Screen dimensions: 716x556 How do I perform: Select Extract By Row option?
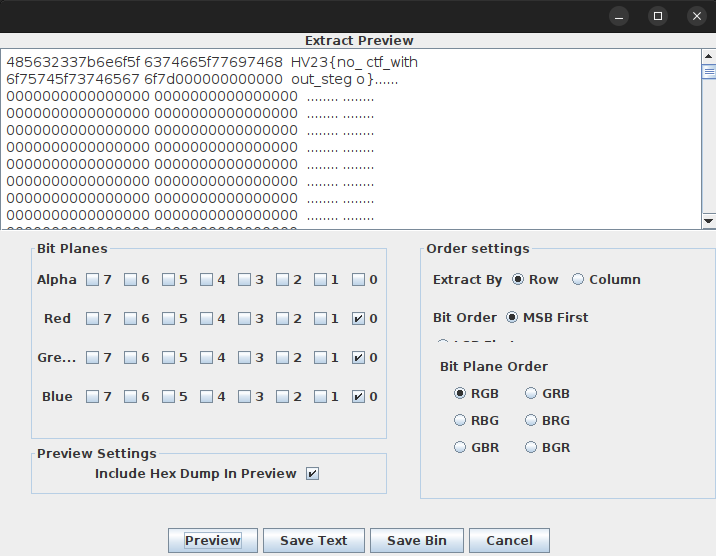(518, 279)
